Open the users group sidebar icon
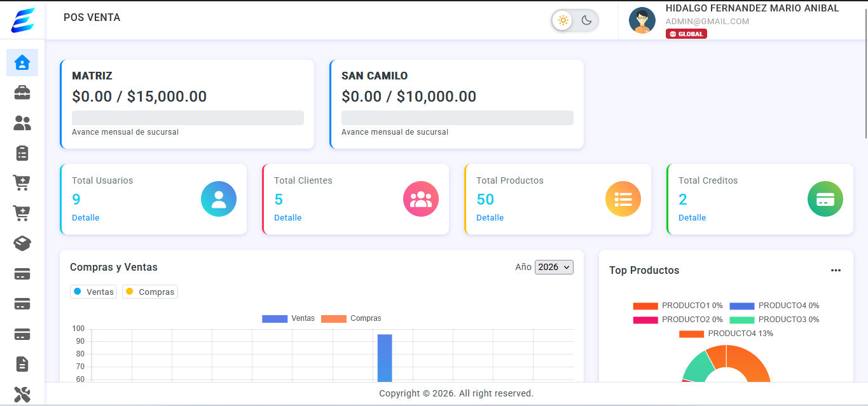 coord(22,123)
